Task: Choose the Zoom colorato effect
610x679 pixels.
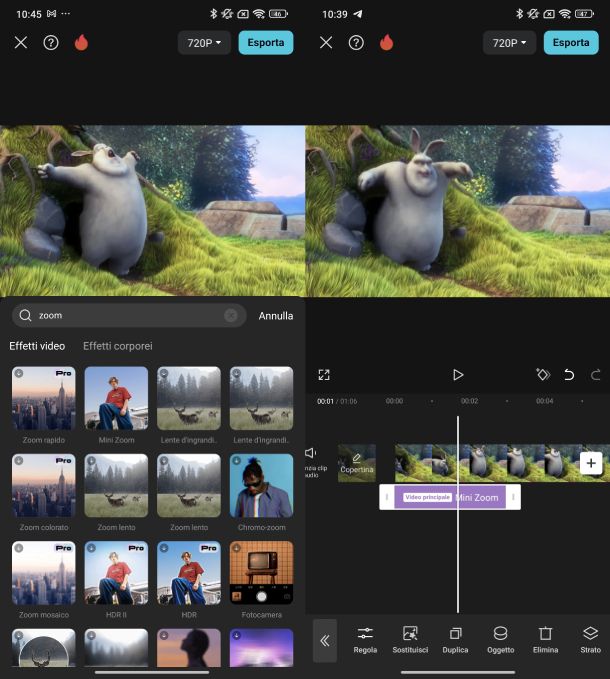Action: pyautogui.click(x=44, y=485)
